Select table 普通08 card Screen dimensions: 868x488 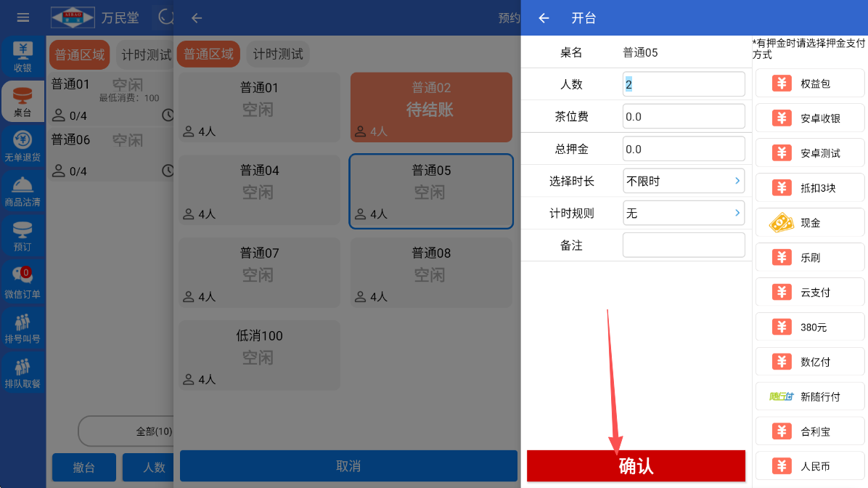click(x=431, y=274)
